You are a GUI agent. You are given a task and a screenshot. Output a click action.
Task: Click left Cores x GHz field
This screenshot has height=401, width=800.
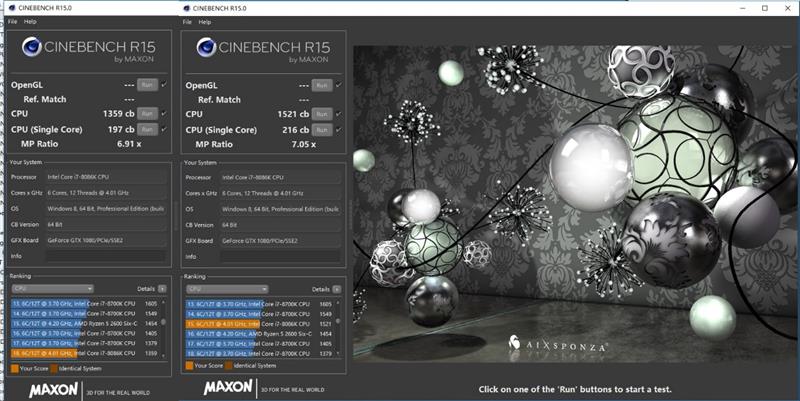coord(106,193)
